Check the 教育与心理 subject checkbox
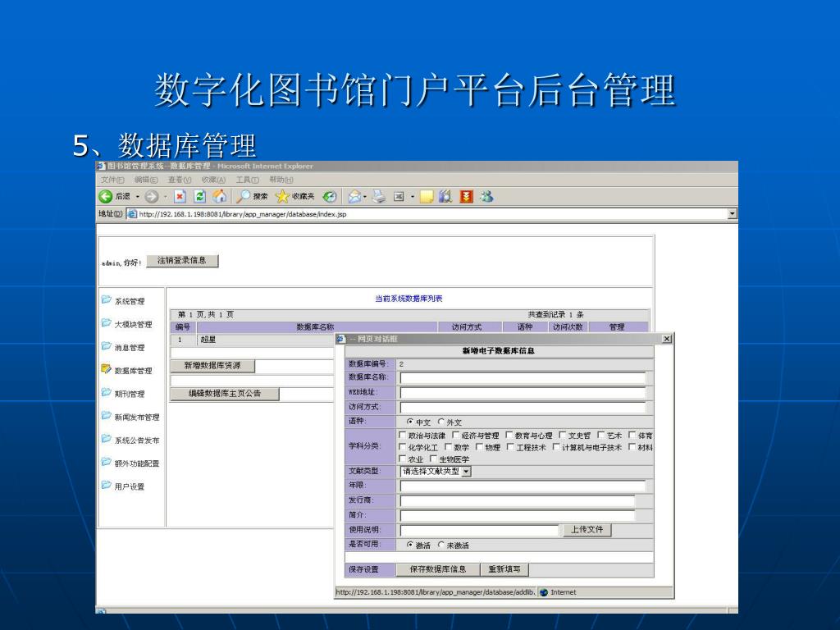This screenshot has width=840, height=630. click(x=509, y=435)
